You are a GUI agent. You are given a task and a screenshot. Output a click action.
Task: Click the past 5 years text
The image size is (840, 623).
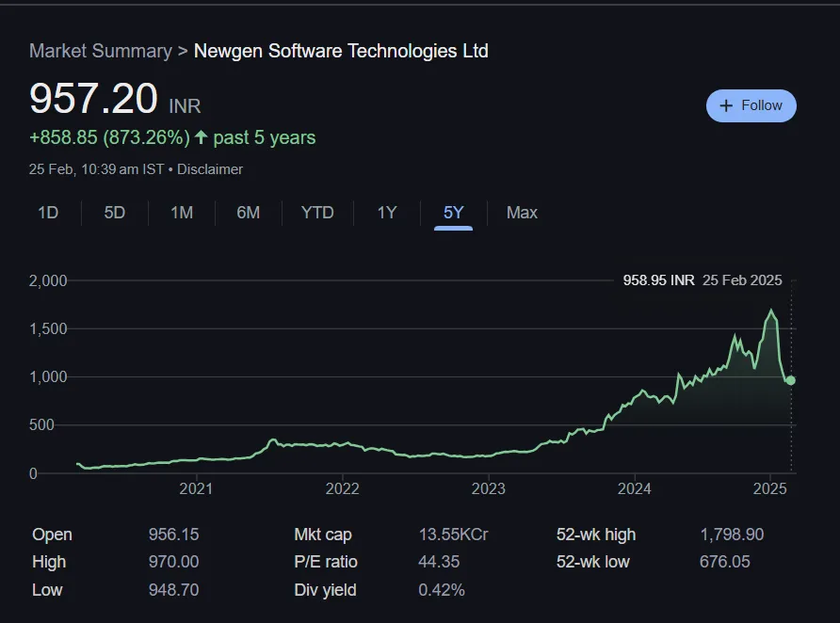[x=264, y=137]
